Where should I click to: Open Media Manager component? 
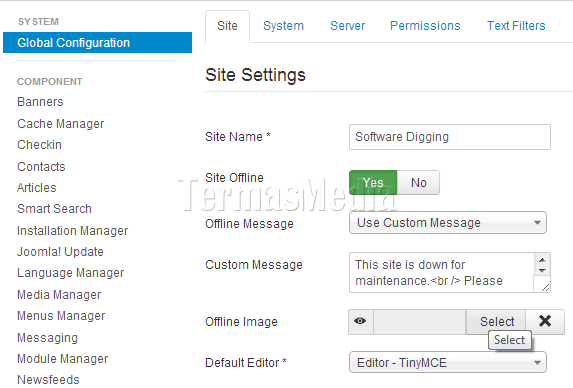[59, 294]
